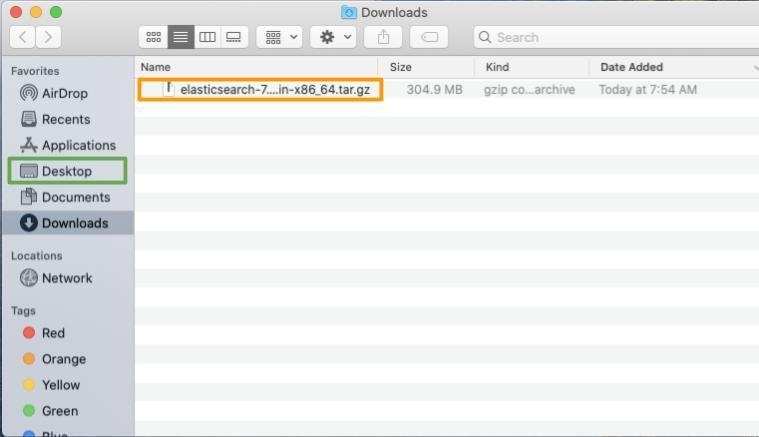Click the AirDrop icon
The height and width of the screenshot is (437, 759).
pyautogui.click(x=29, y=93)
